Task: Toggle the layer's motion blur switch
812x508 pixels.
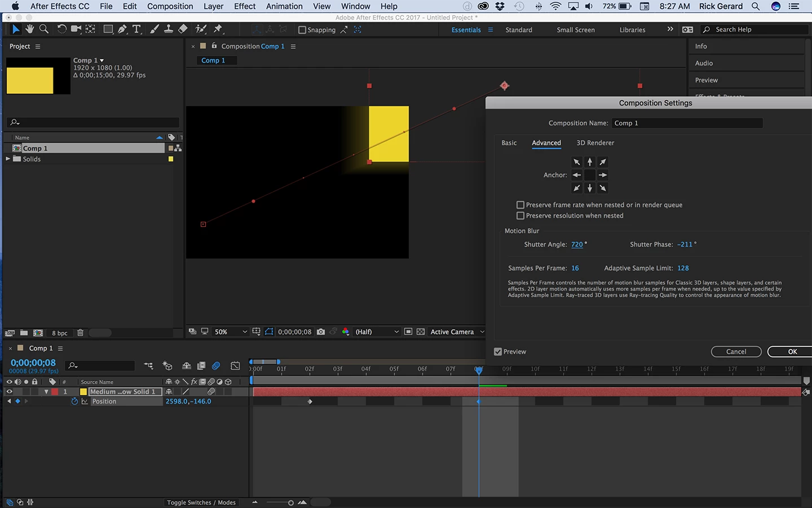Action: click(x=211, y=392)
